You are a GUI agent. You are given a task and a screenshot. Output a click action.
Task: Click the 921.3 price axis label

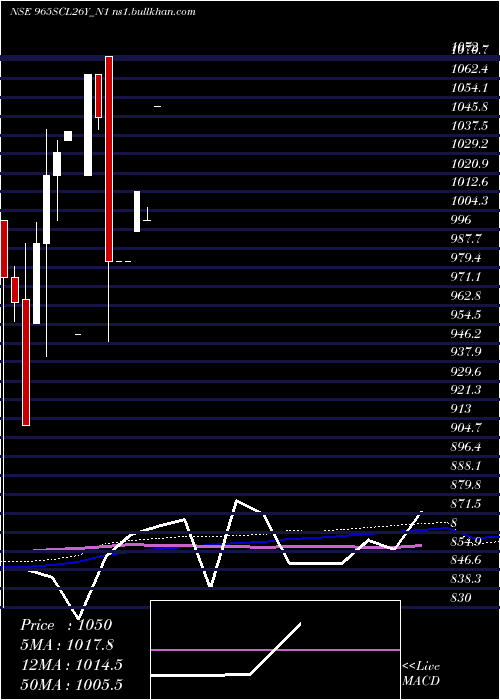467,390
